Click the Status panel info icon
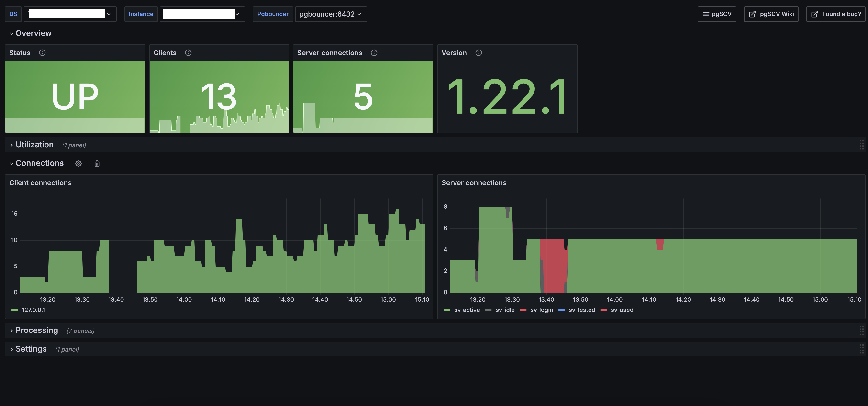The image size is (868, 406). coord(42,53)
